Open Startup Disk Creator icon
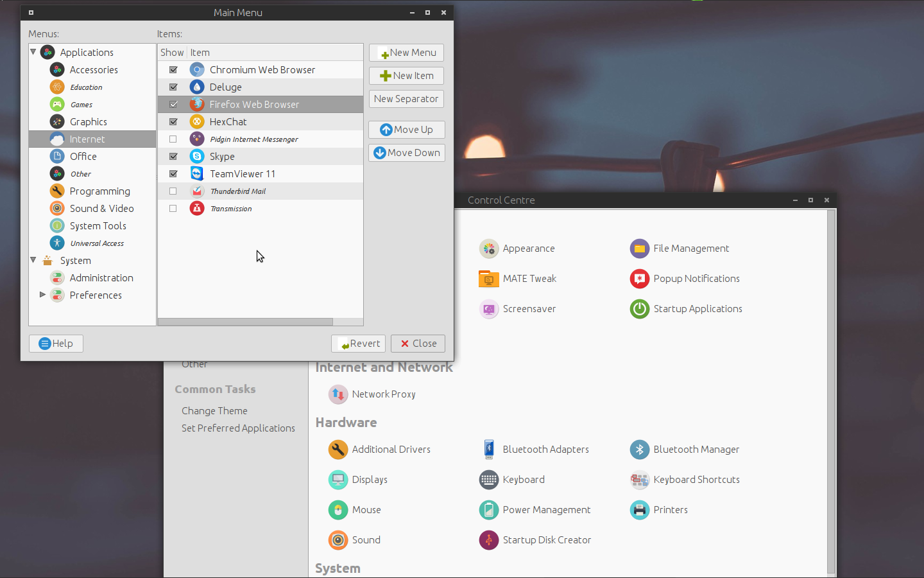This screenshot has height=578, width=924. click(x=489, y=540)
